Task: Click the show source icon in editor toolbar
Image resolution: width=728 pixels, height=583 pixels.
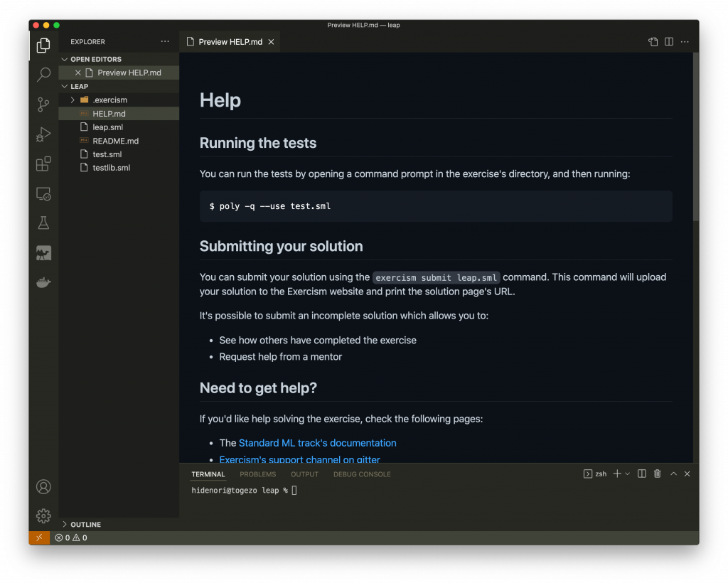Action: [x=653, y=42]
